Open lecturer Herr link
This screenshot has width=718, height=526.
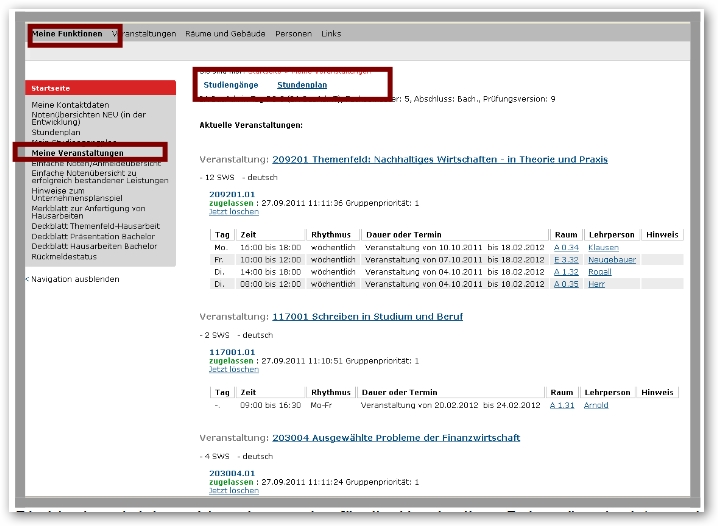click(597, 284)
